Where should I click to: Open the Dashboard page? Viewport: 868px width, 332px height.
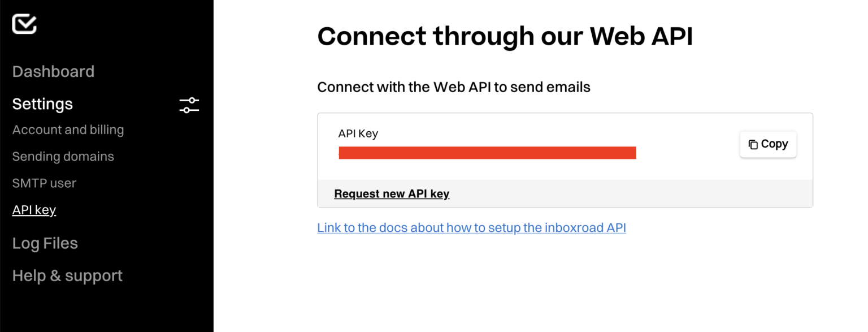pyautogui.click(x=53, y=72)
